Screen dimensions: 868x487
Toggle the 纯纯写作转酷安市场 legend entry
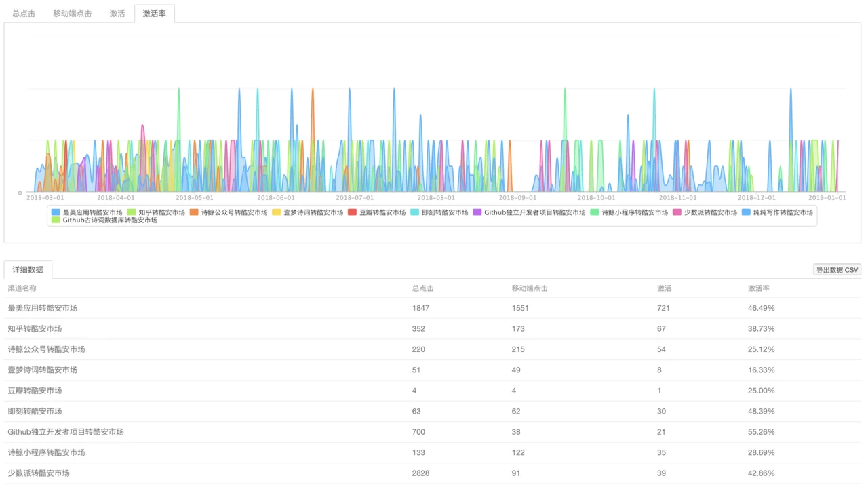[746, 212]
